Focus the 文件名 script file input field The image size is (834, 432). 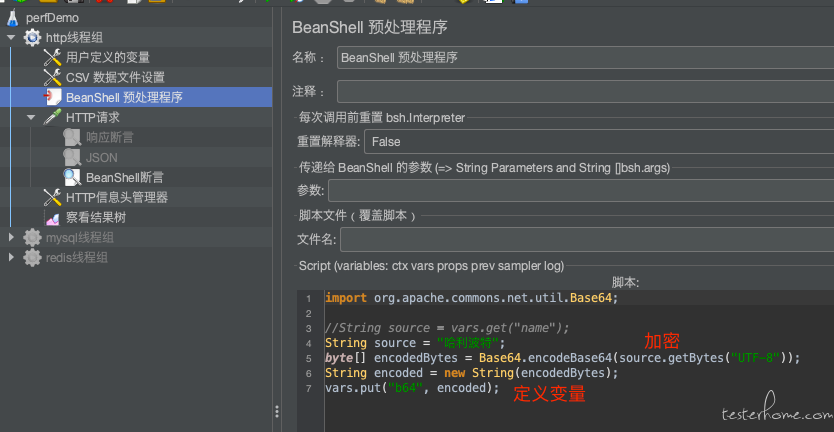(x=587, y=239)
